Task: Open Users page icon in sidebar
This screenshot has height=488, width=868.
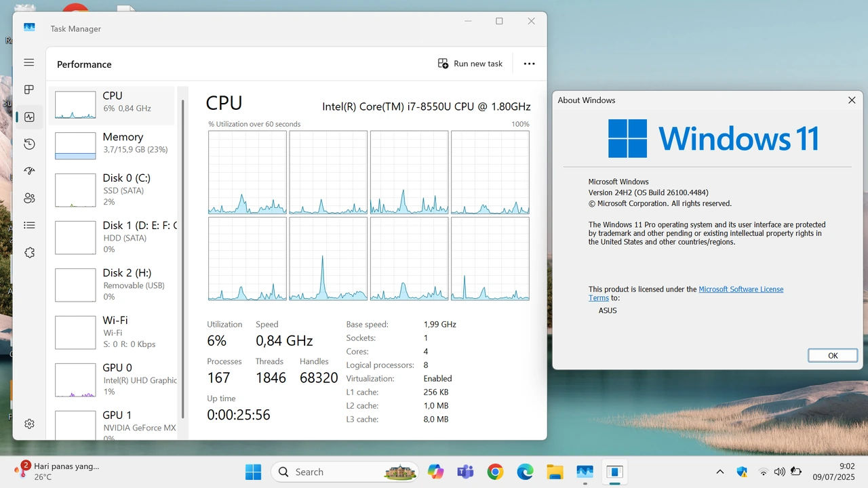Action: (29, 198)
